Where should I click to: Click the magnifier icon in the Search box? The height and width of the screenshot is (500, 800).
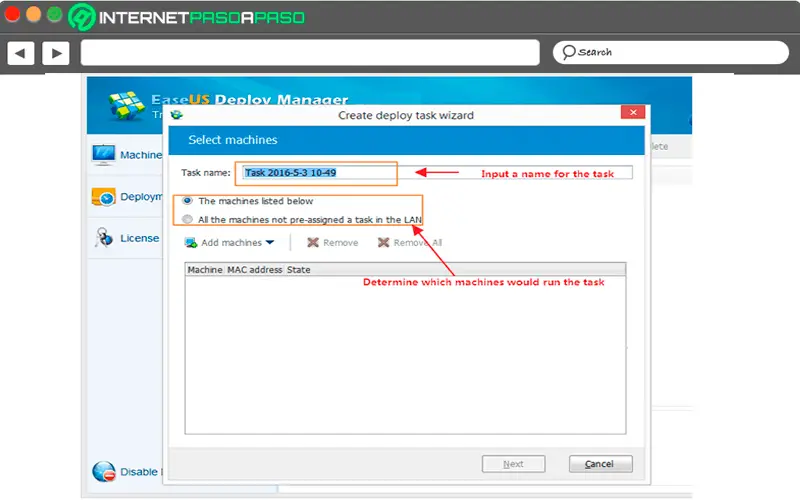[568, 52]
